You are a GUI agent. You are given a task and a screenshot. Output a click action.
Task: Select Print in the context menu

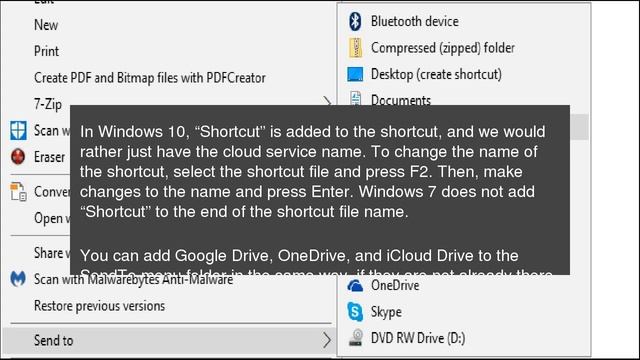point(46,51)
